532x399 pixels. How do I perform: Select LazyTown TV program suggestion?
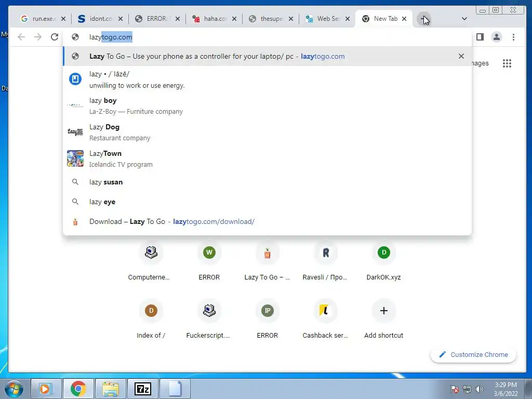tap(268, 159)
